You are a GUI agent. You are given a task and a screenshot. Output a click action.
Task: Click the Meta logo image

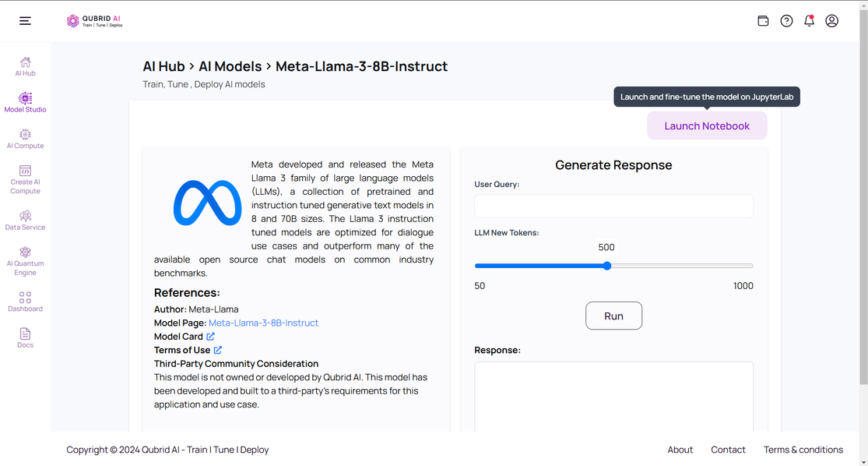coord(208,203)
